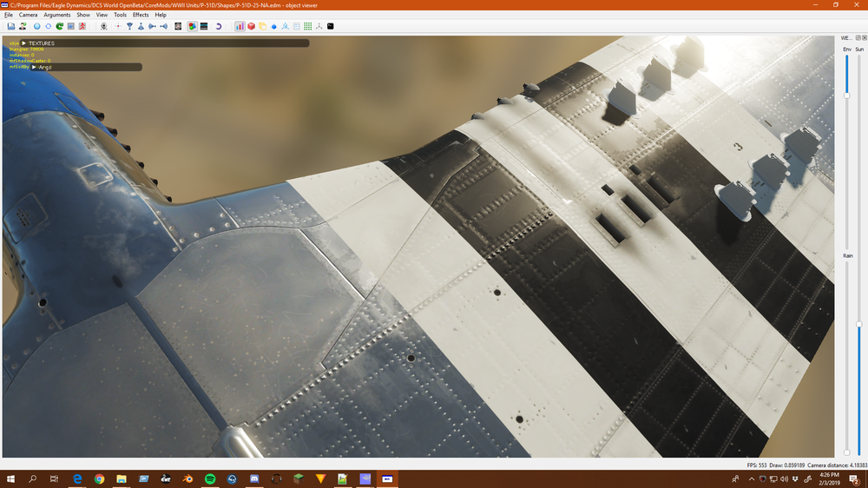Image resolution: width=868 pixels, height=488 pixels.
Task: Click the Sun slider handle
Action: click(859, 325)
